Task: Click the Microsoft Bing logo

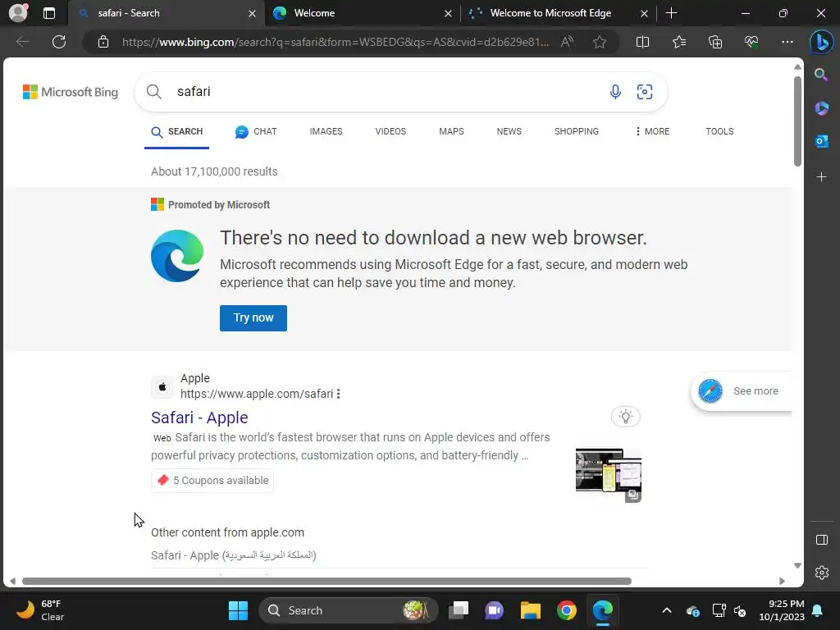Action: [71, 92]
